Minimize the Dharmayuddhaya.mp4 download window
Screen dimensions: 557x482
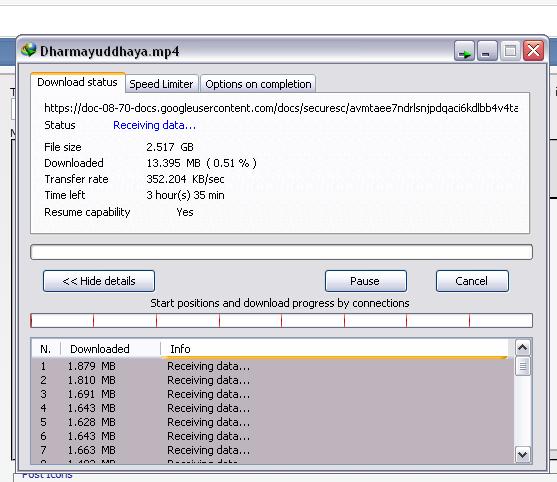(x=487, y=51)
